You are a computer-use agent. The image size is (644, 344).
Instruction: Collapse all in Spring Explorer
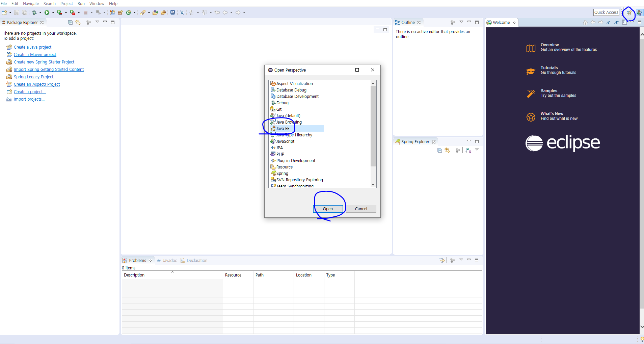pos(439,151)
